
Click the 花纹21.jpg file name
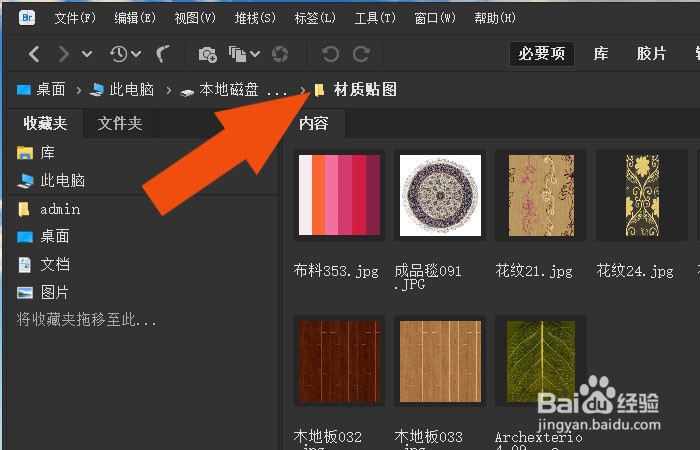(534, 271)
